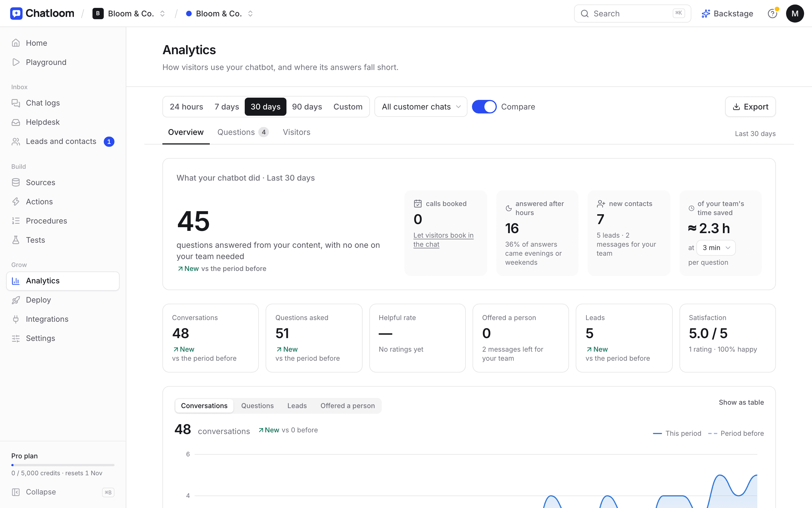Open the Let visitors book in the chat link
Viewport: 812px width, 508px height.
[443, 240]
